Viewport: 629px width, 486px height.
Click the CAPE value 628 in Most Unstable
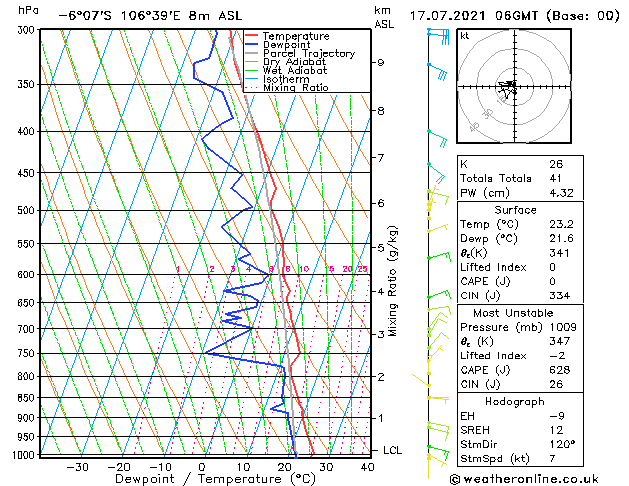point(560,370)
